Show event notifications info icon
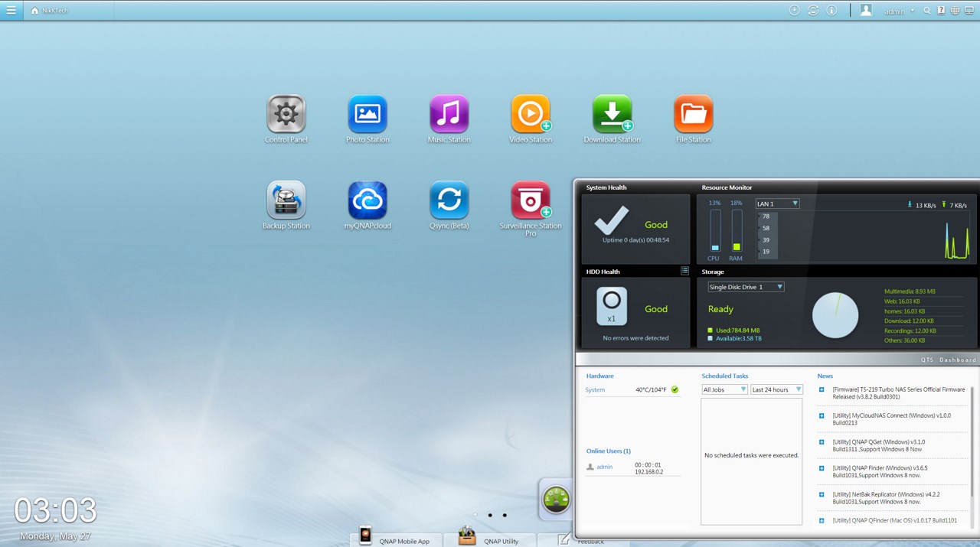The image size is (980, 547). [832, 11]
